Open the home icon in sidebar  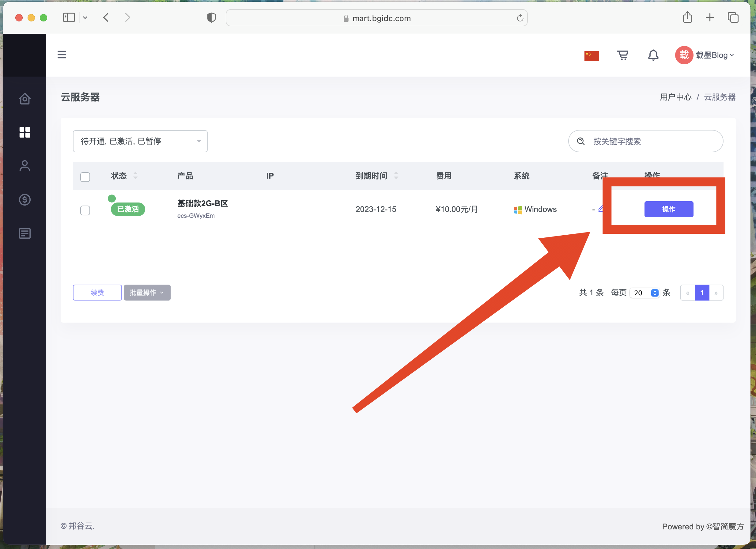pos(25,99)
